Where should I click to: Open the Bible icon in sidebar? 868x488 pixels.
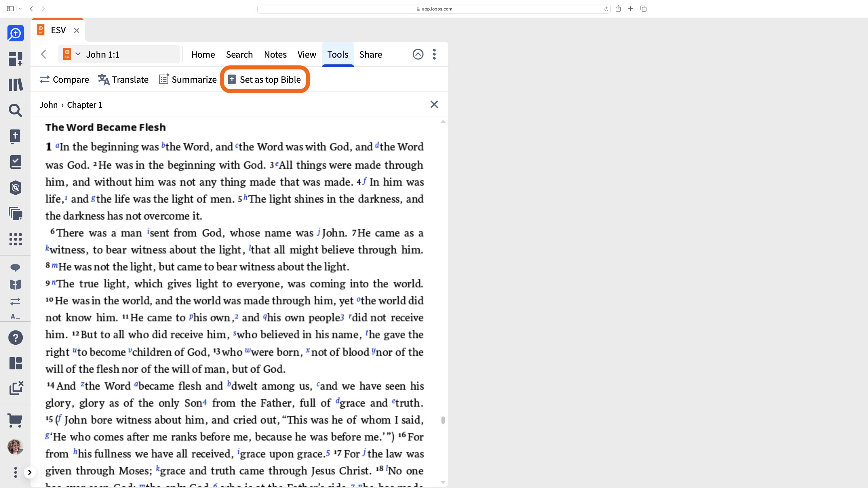pyautogui.click(x=15, y=137)
